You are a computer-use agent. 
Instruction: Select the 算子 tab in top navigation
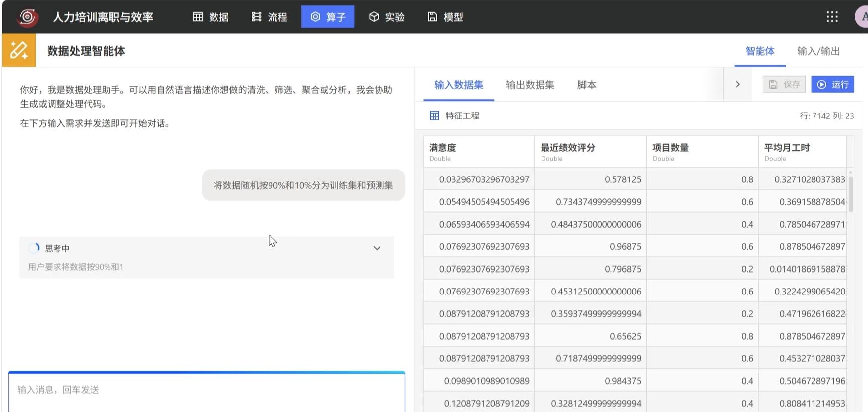(x=327, y=17)
